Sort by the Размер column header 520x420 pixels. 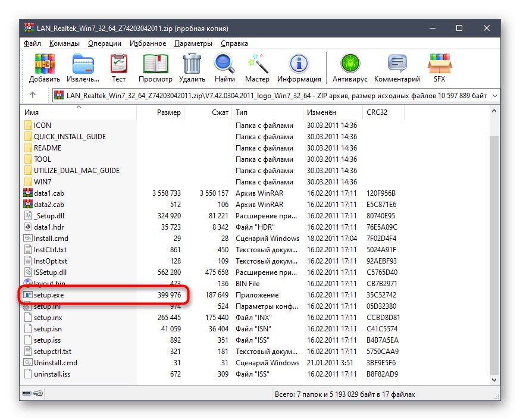160,112
